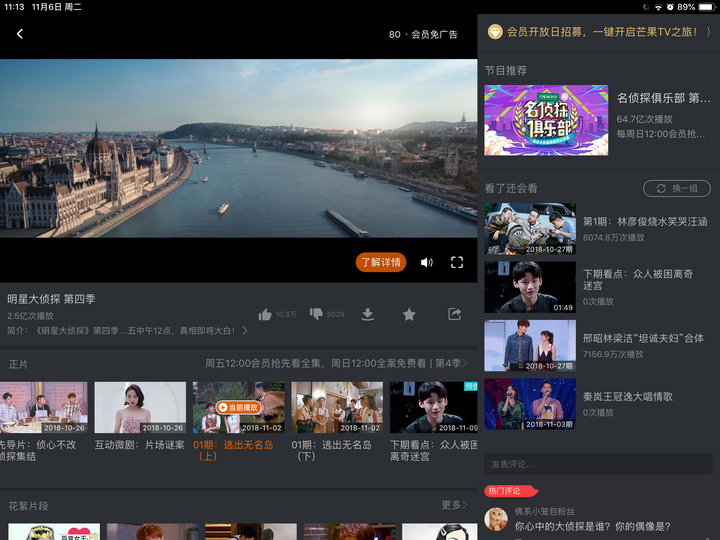720x540 pixels.
Task: Open 第1期：林彦俊烧水笑哭汪涵 video
Action: [530, 229]
